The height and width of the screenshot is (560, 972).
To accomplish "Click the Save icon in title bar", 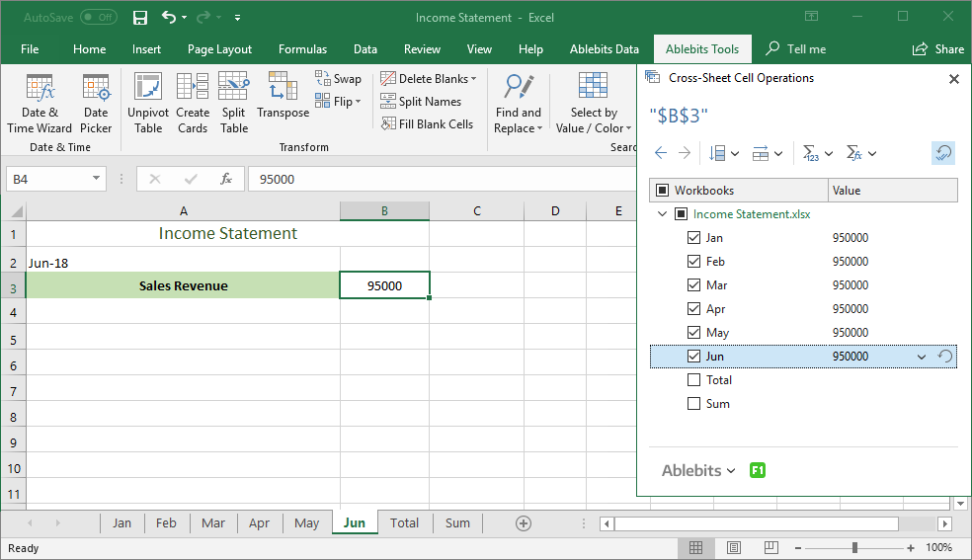I will [x=140, y=18].
